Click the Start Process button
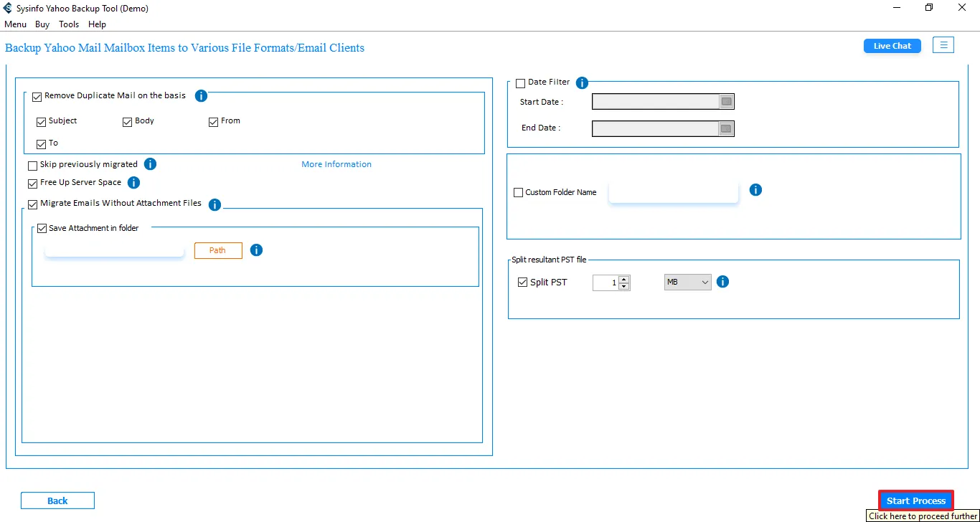The height and width of the screenshot is (522, 980). [916, 500]
